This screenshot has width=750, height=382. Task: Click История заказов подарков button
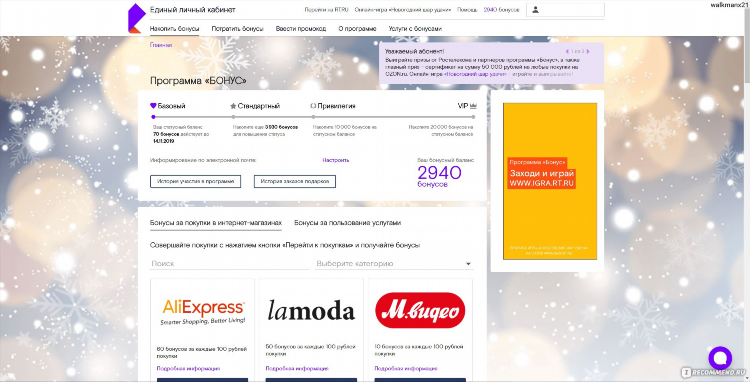coord(295,182)
